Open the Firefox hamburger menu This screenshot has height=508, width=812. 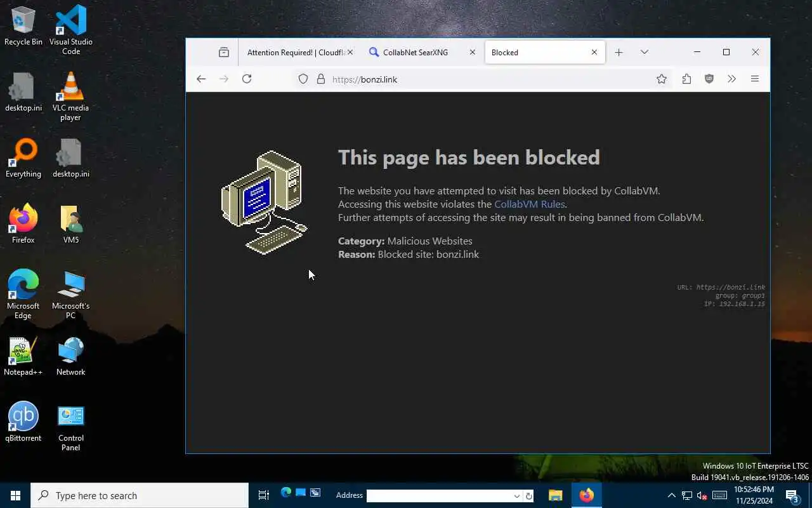tap(755, 79)
